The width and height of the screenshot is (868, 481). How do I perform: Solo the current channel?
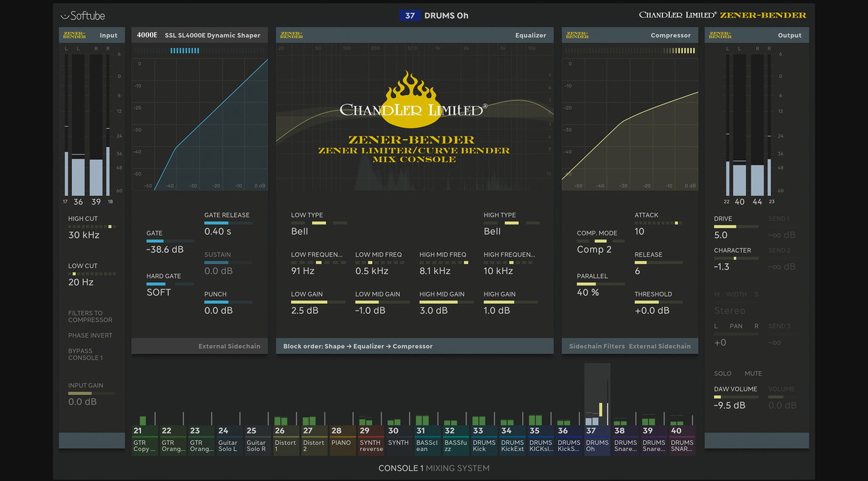coord(723,374)
